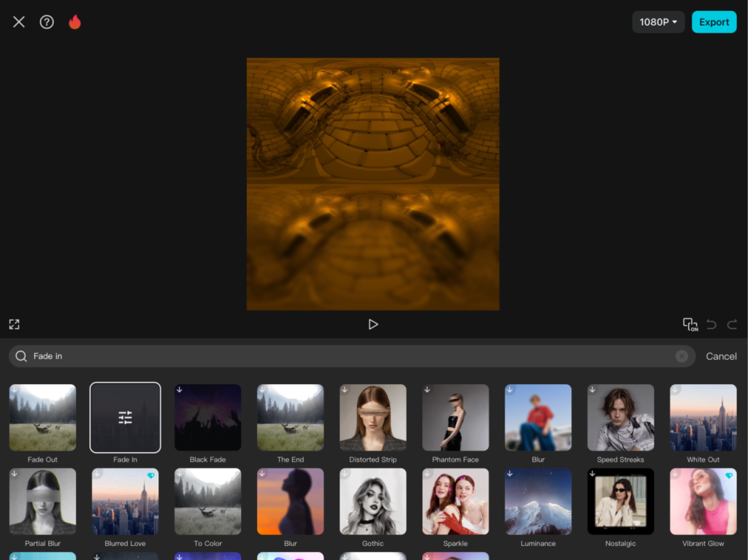The width and height of the screenshot is (748, 560).
Task: Click the Export button
Action: (x=714, y=22)
